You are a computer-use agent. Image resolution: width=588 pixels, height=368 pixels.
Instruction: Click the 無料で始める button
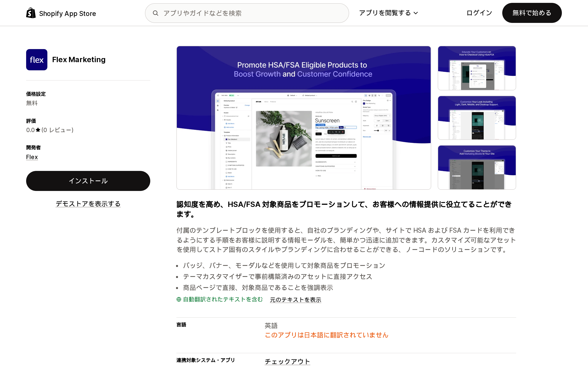point(532,13)
